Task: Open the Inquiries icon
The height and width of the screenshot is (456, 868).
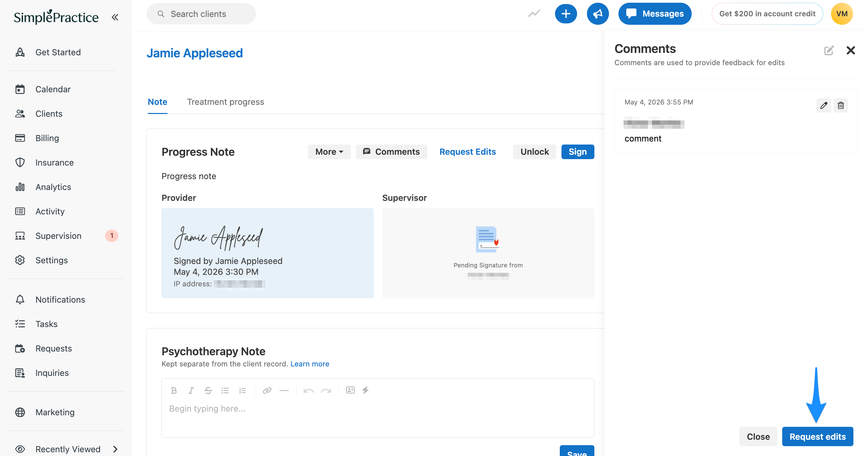Action: pos(20,373)
